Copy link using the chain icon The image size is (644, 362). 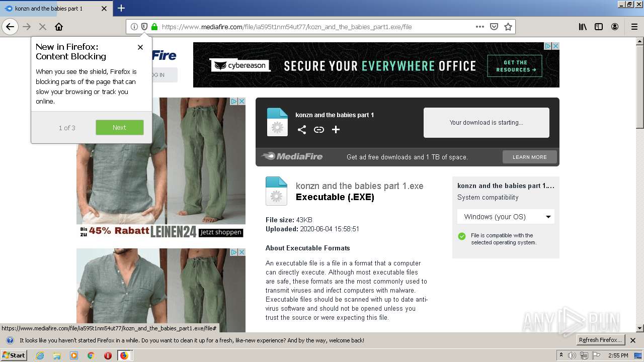click(319, 130)
